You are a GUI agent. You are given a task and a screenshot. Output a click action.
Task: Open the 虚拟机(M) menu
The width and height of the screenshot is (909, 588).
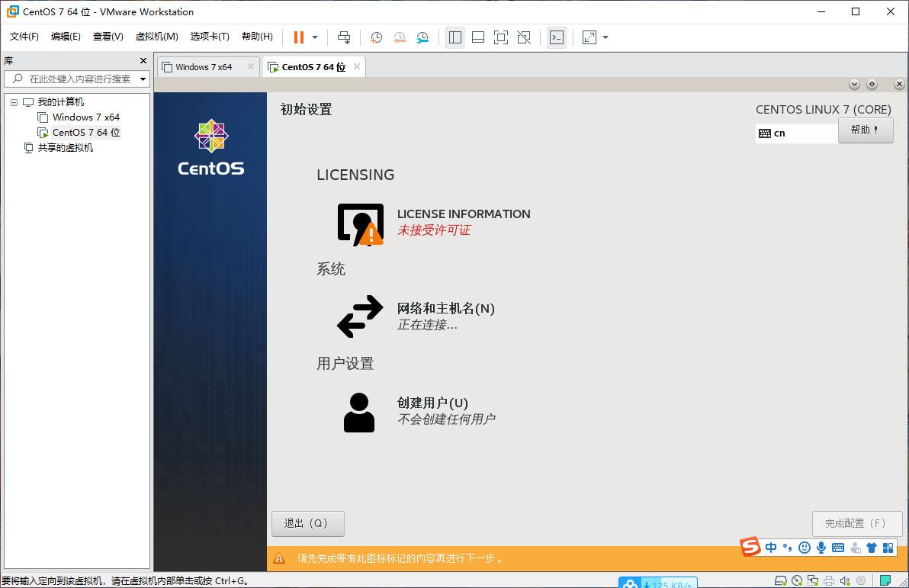(x=156, y=36)
